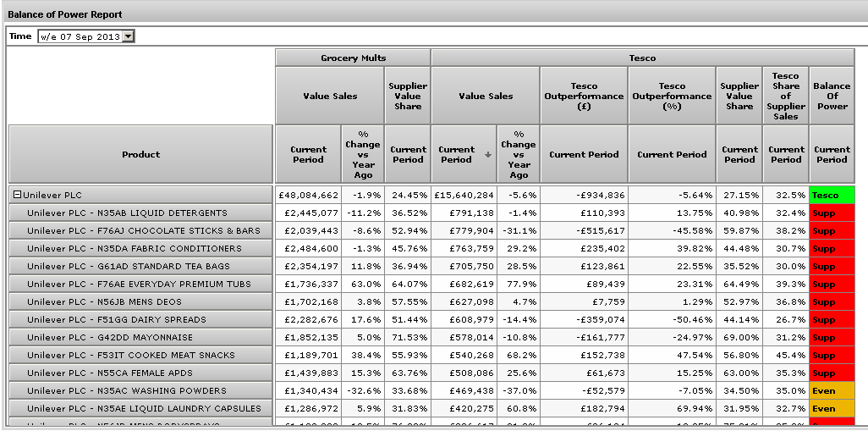Click the Balance of Power Report title
This screenshot has width=868, height=431.
65,14
